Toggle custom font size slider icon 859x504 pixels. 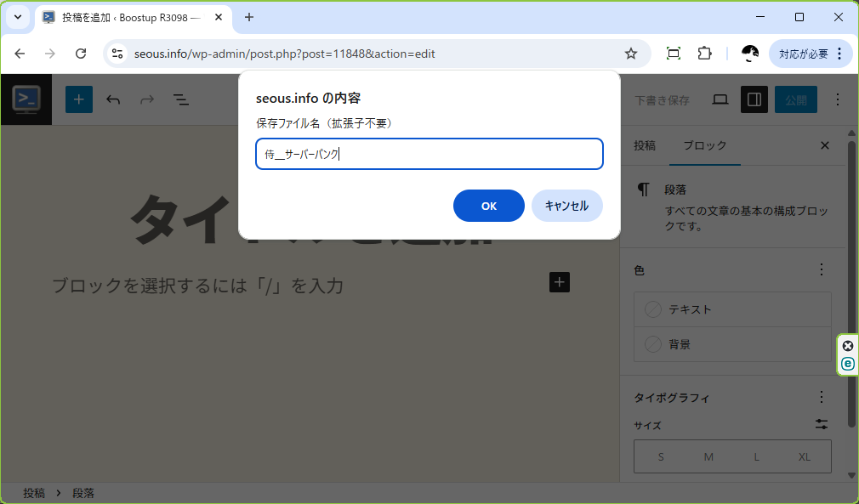[x=822, y=424]
